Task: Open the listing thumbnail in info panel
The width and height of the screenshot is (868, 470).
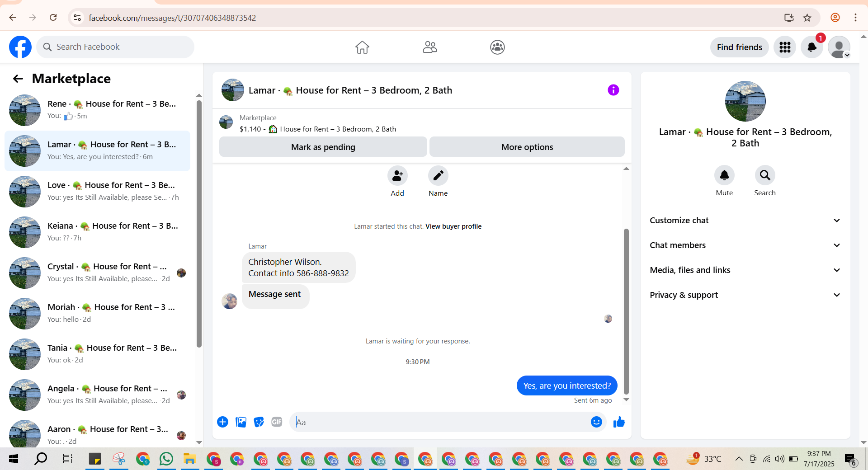Action: point(745,101)
